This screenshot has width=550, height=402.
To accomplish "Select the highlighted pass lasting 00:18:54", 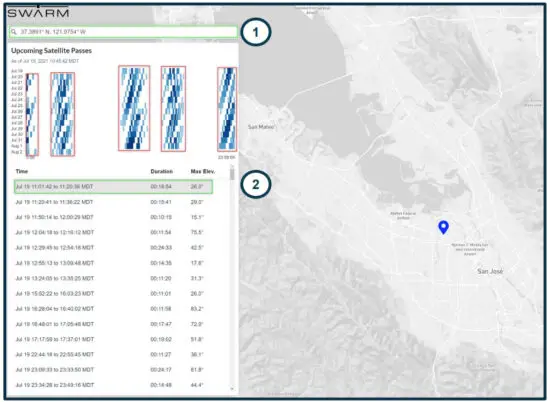I will coord(113,187).
